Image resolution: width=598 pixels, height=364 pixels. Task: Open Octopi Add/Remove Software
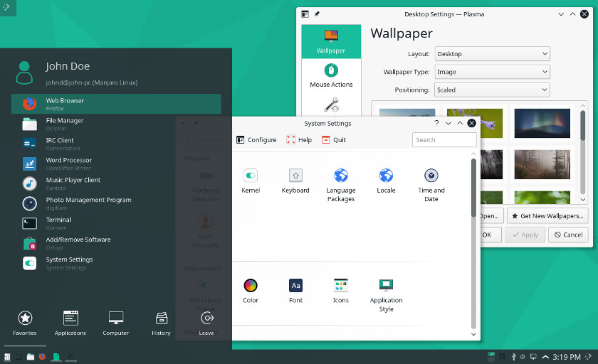(116, 243)
